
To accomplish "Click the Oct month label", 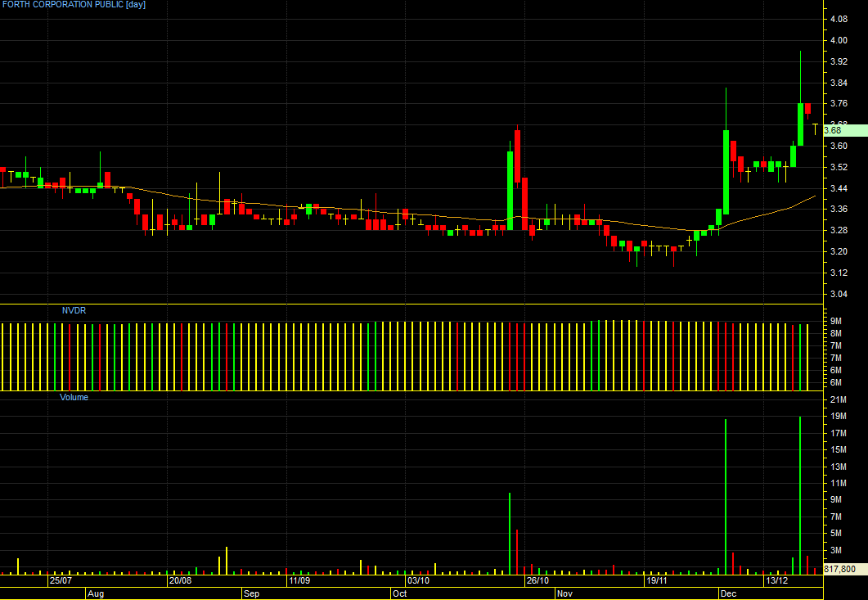I will coord(399,594).
